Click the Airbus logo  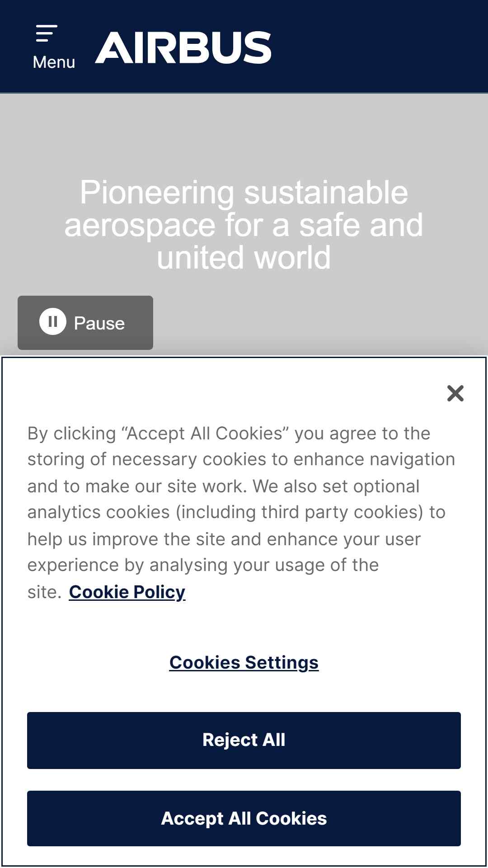click(x=183, y=47)
